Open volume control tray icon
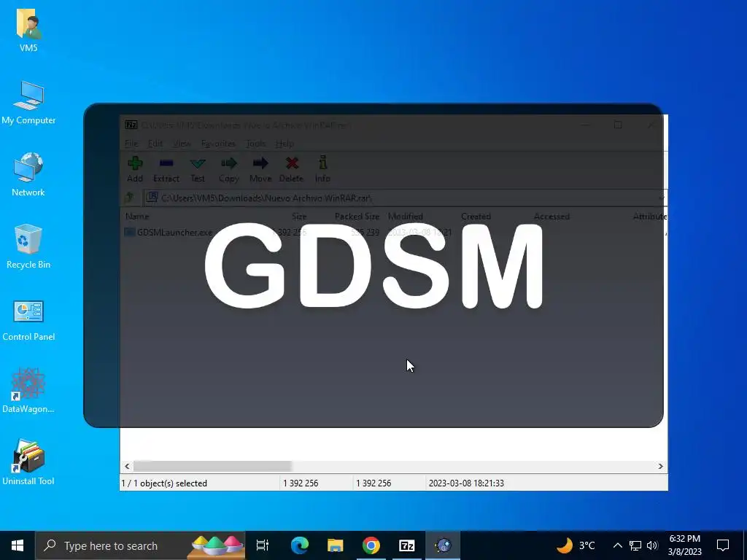The image size is (747, 560). tap(652, 545)
